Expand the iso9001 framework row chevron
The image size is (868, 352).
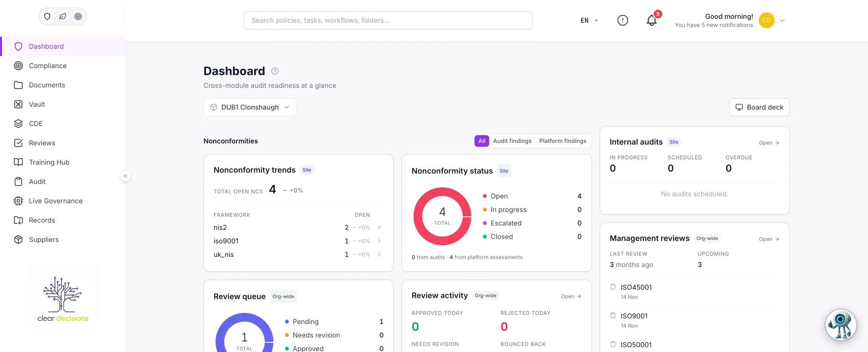(380, 241)
